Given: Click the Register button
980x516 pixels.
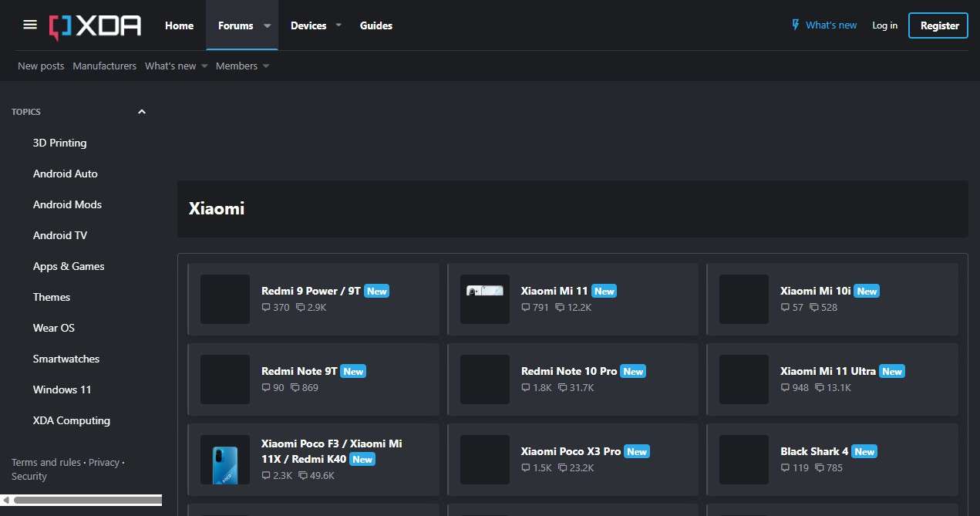Looking at the screenshot, I should [938, 25].
